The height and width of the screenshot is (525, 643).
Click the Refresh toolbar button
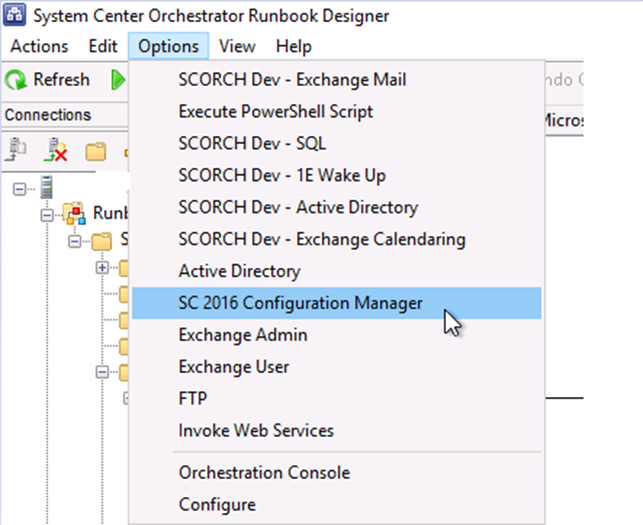[47, 80]
